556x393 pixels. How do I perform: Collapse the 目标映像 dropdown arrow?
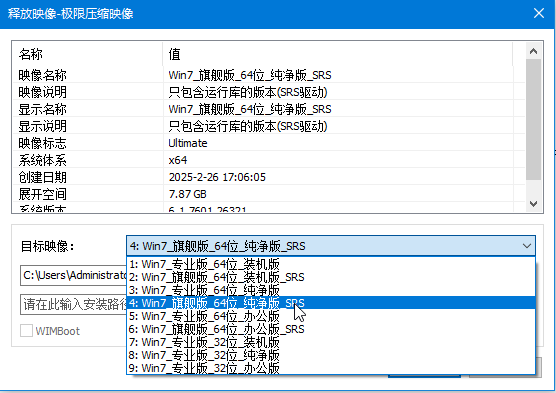pos(527,246)
